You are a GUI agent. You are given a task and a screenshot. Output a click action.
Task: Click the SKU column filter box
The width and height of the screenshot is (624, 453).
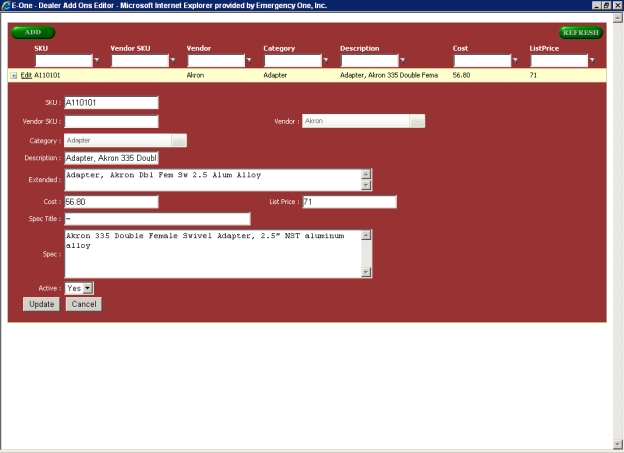point(64,61)
